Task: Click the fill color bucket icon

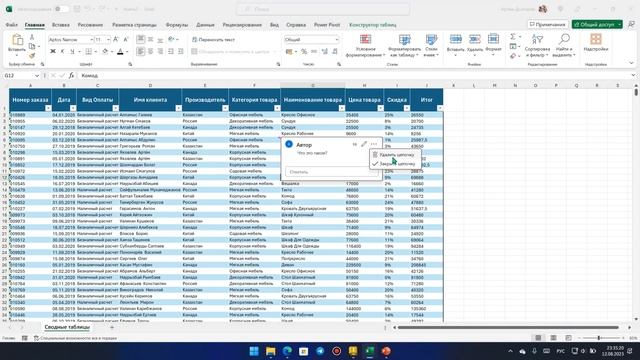Action: click(x=105, y=51)
